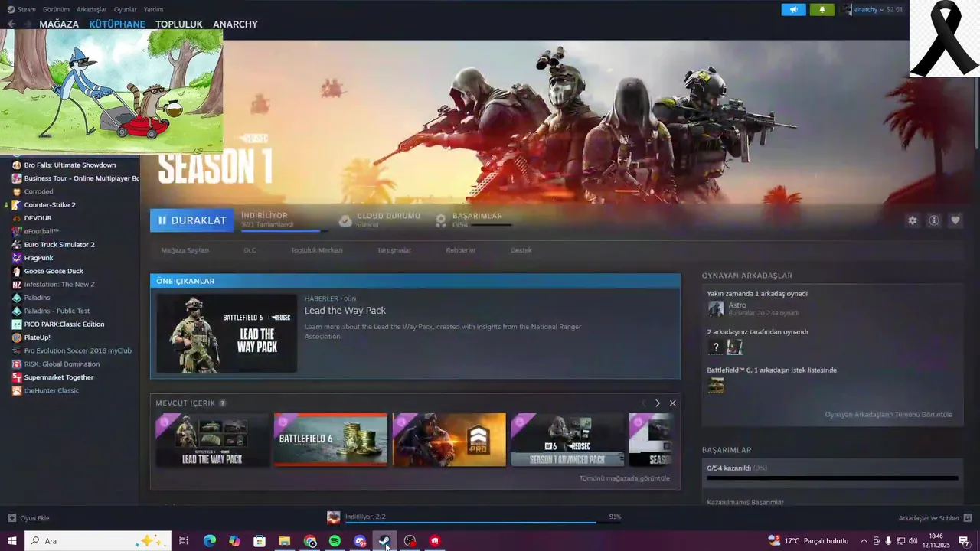Click the Goose Goose Duck icon

[17, 271]
